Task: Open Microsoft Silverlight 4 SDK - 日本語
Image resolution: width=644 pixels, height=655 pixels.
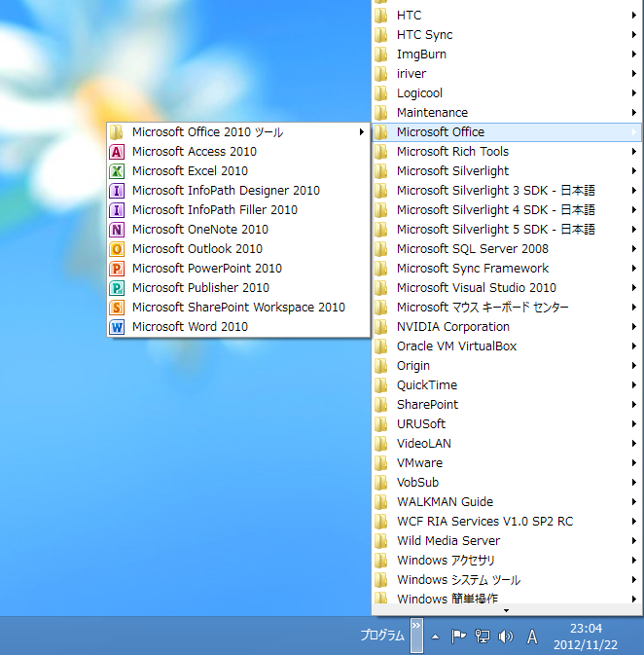Action: pos(507,210)
